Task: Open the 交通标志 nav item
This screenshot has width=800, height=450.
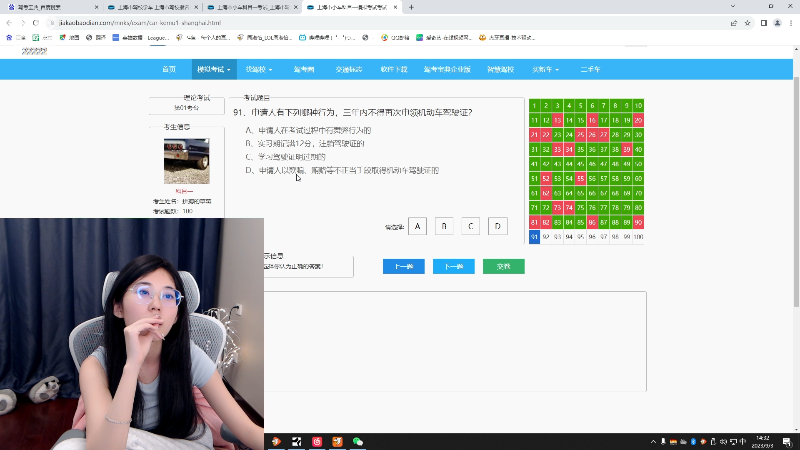Action: (349, 69)
